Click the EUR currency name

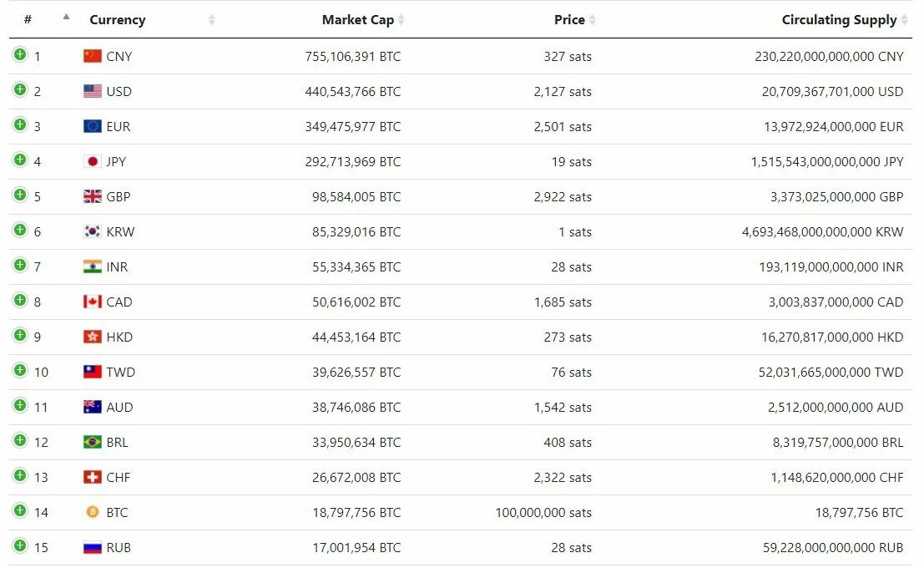pos(119,126)
